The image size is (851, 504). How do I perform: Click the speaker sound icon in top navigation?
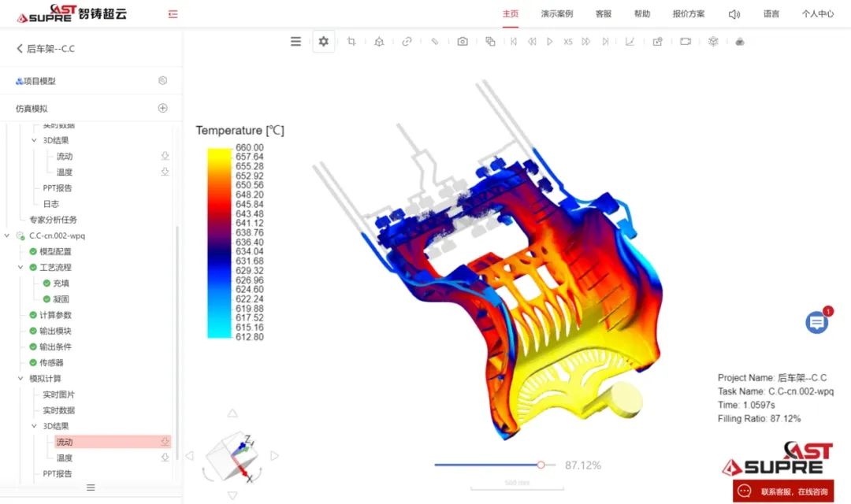pos(734,14)
